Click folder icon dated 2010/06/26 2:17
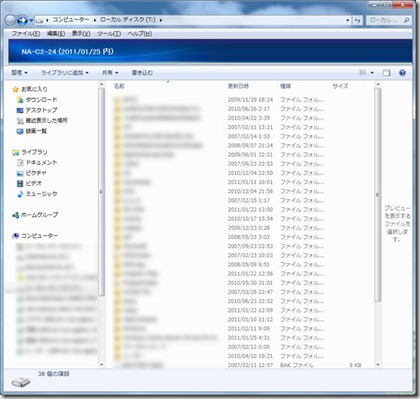Screen dimensions: 420x399 tap(117, 109)
